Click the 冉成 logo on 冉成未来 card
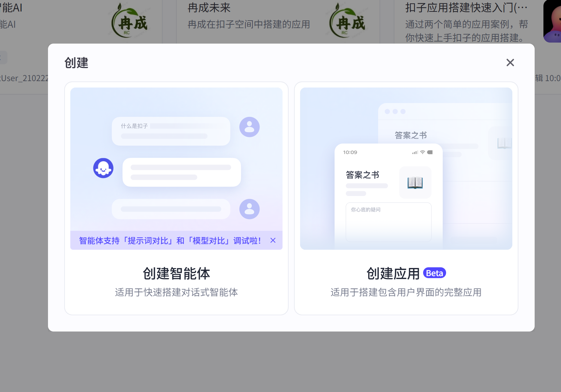The height and width of the screenshot is (392, 561). tap(347, 20)
